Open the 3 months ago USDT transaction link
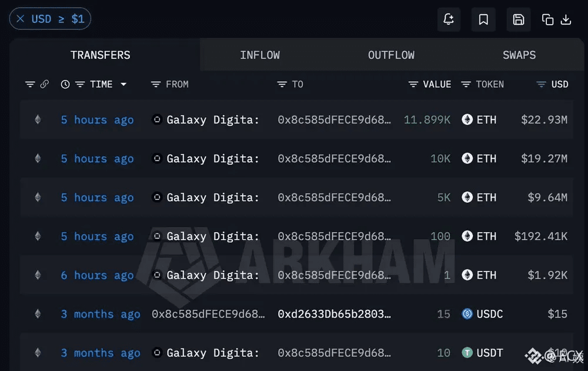This screenshot has width=588, height=371. pyautogui.click(x=101, y=353)
